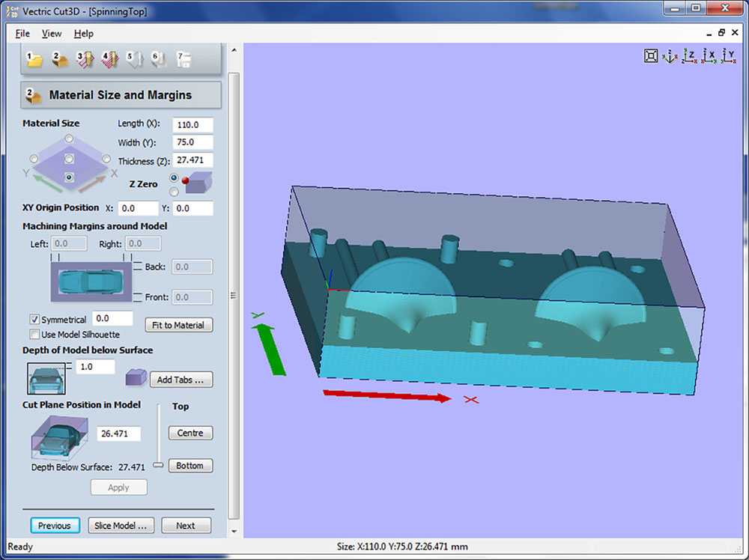Click the machining margins car diagram
The height and width of the screenshot is (560, 749).
(91, 281)
